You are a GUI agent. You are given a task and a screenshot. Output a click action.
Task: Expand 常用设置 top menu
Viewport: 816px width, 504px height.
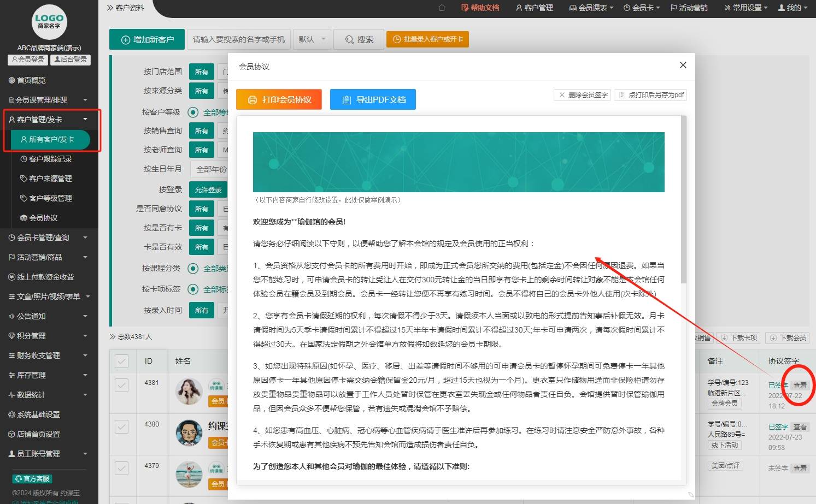(745, 8)
